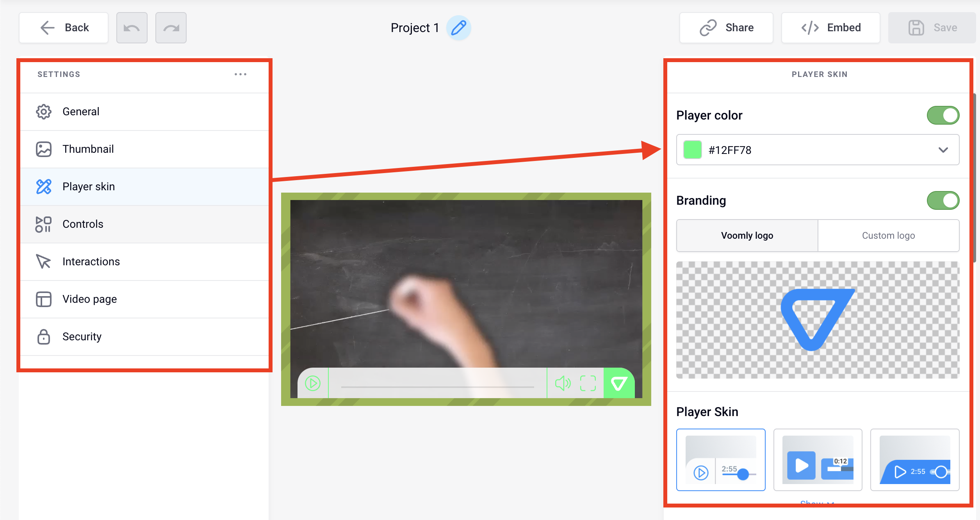
Task: Enter fullscreen via player fullscreen icon
Action: [588, 383]
